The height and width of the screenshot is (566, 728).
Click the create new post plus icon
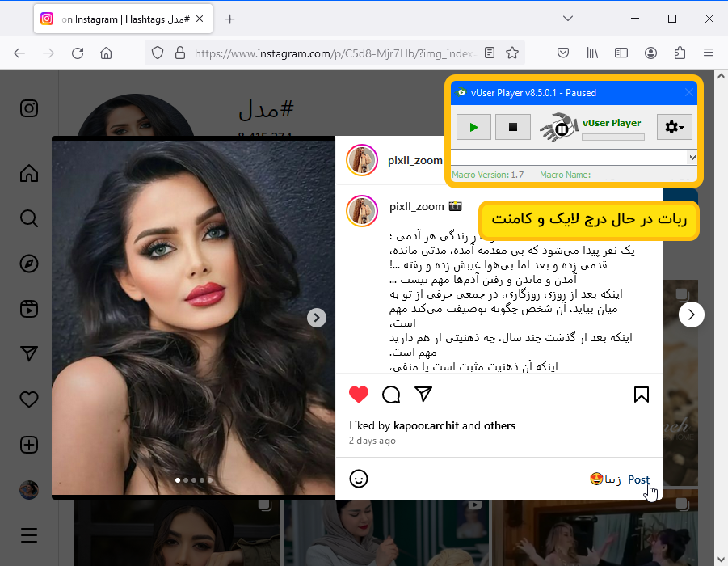[x=29, y=445]
